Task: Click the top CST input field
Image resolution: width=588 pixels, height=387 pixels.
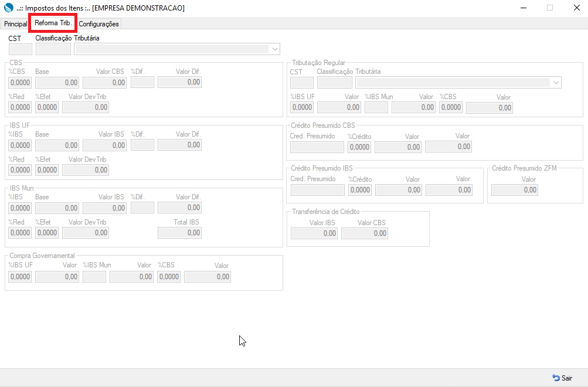Action: (x=21, y=49)
